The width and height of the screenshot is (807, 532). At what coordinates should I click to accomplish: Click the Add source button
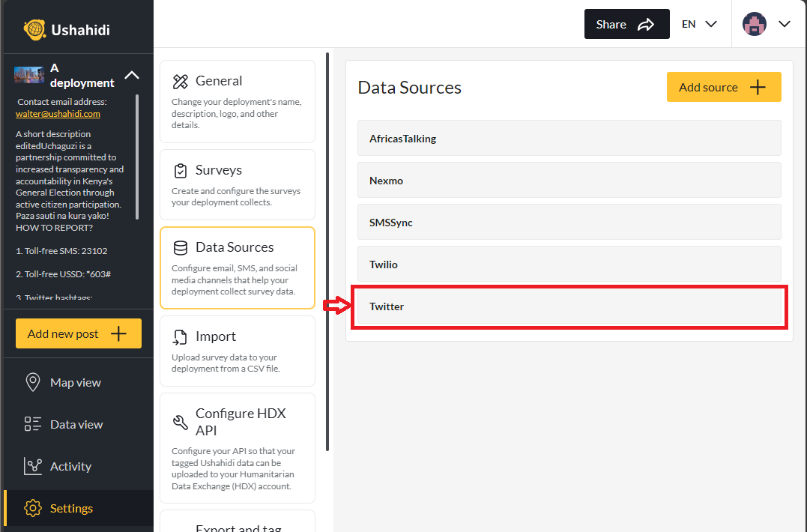tap(723, 87)
